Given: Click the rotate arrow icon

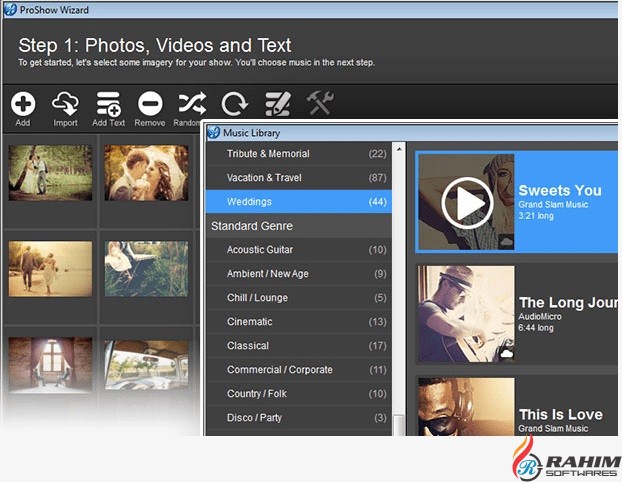Looking at the screenshot, I should pyautogui.click(x=234, y=103).
